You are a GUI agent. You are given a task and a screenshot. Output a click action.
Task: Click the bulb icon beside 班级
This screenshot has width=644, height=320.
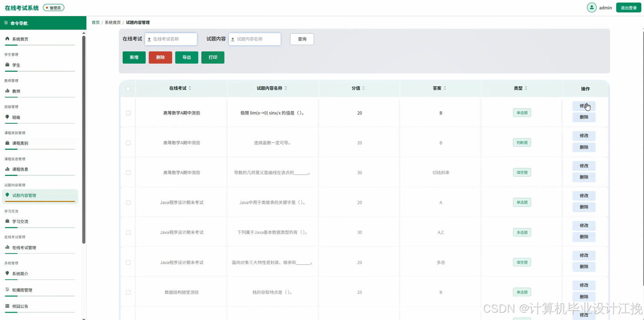(x=7, y=117)
